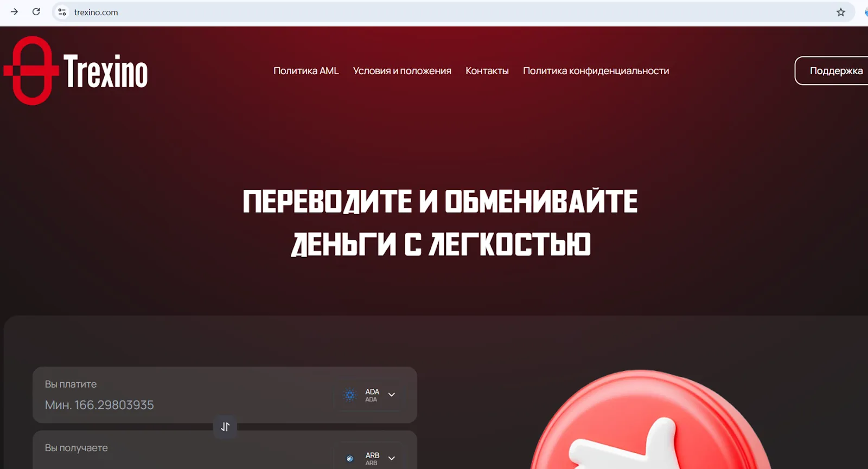
Task: Open Политика AML page
Action: [306, 71]
